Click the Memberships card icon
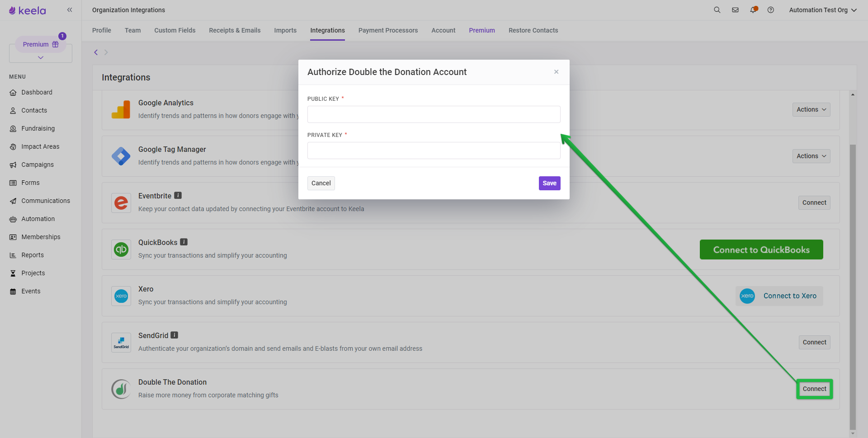868x438 pixels. [13, 237]
